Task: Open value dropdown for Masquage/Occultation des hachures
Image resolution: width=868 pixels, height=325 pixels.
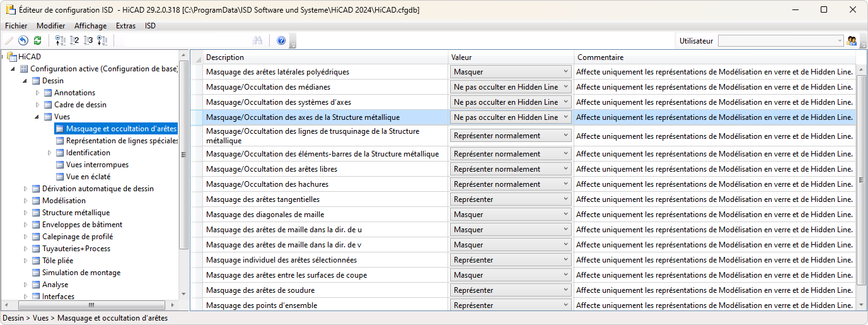Action: [511, 184]
